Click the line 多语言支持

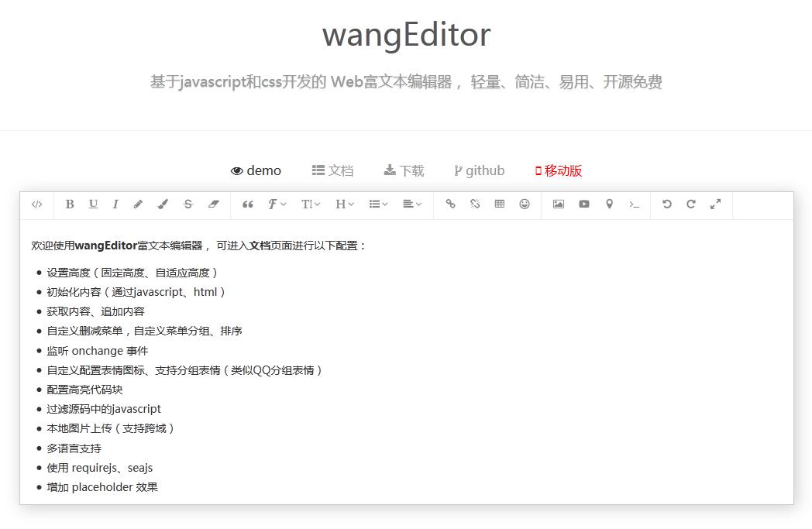point(74,448)
